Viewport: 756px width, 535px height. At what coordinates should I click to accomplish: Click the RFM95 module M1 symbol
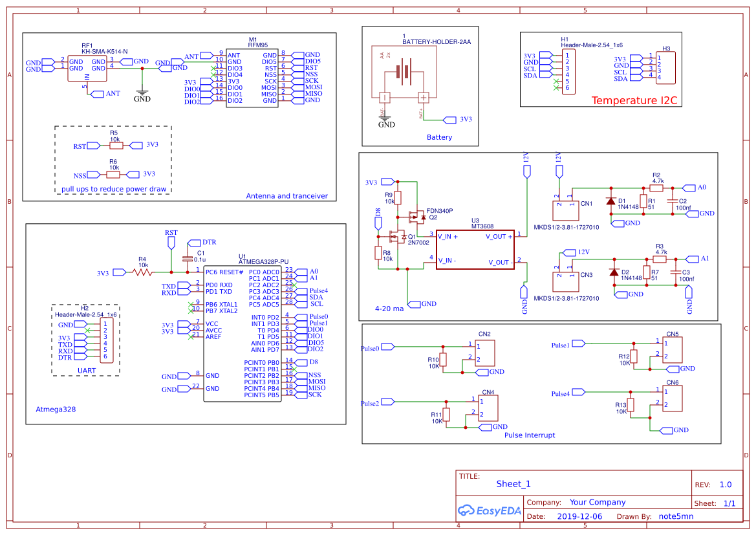click(252, 78)
